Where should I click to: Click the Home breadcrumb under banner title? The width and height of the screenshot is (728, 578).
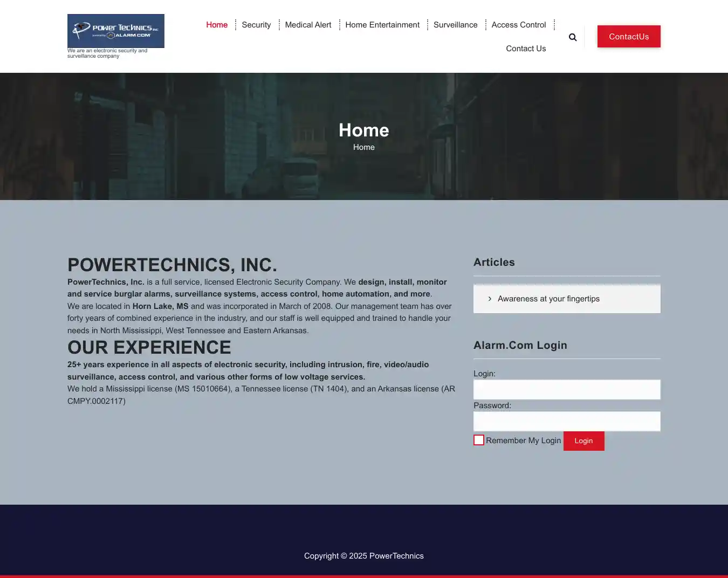(363, 147)
